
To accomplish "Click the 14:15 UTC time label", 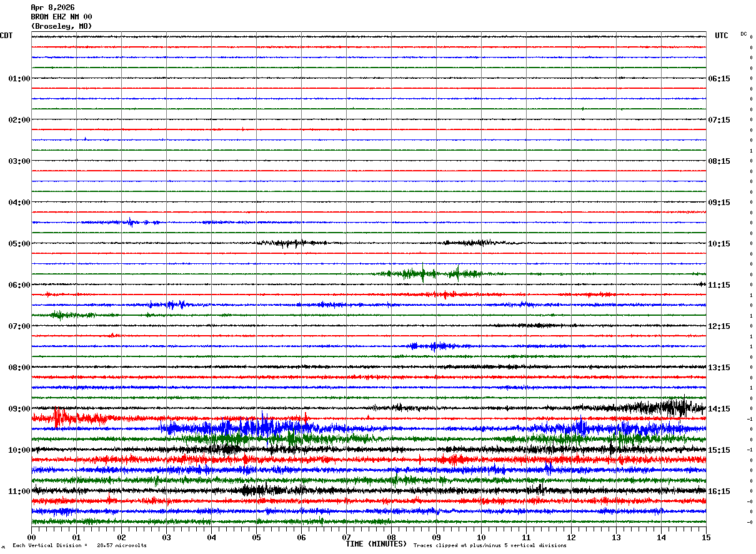I will click(719, 409).
